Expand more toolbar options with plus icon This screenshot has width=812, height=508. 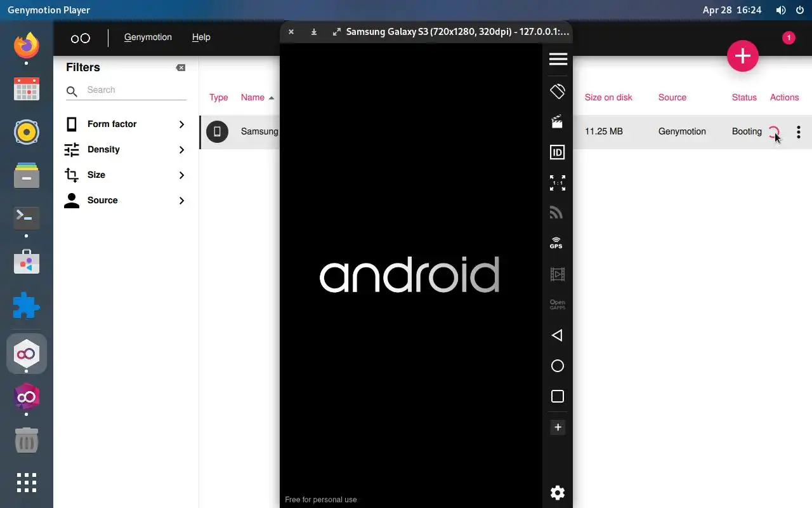click(558, 427)
